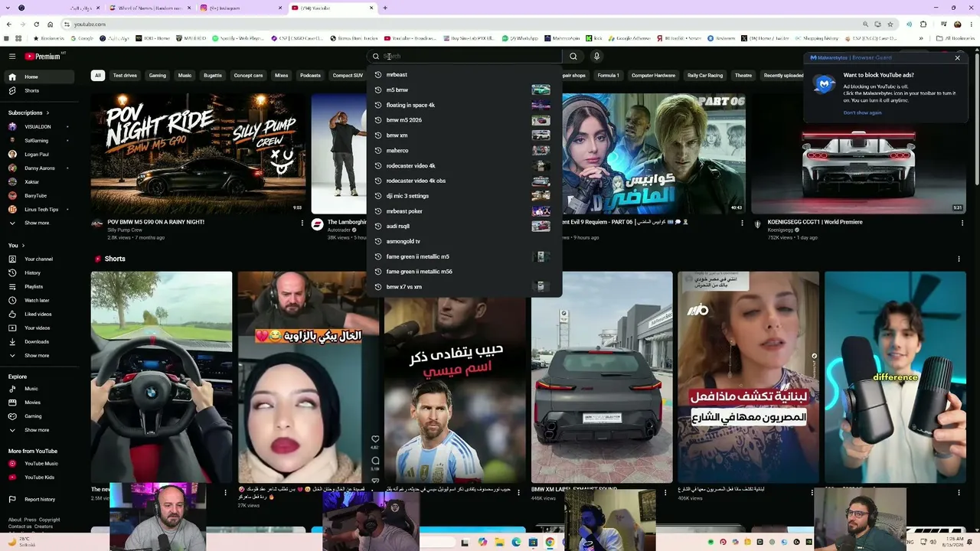Image resolution: width=980 pixels, height=551 pixels.
Task: Open Home in the sidebar
Action: click(x=38, y=77)
